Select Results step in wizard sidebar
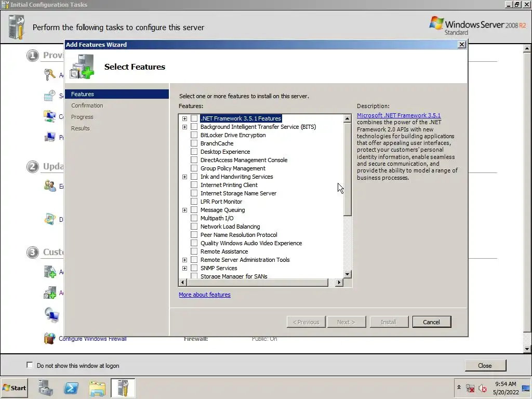This screenshot has width=532, height=399. click(x=81, y=128)
